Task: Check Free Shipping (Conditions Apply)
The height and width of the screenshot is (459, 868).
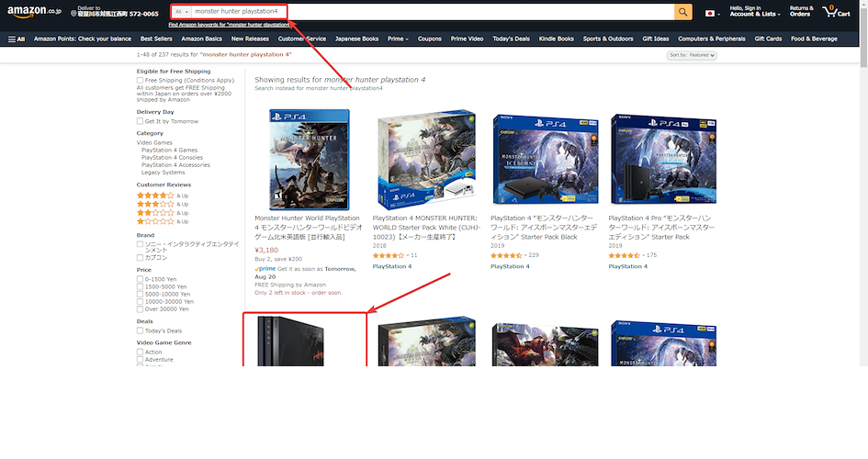Action: click(140, 81)
